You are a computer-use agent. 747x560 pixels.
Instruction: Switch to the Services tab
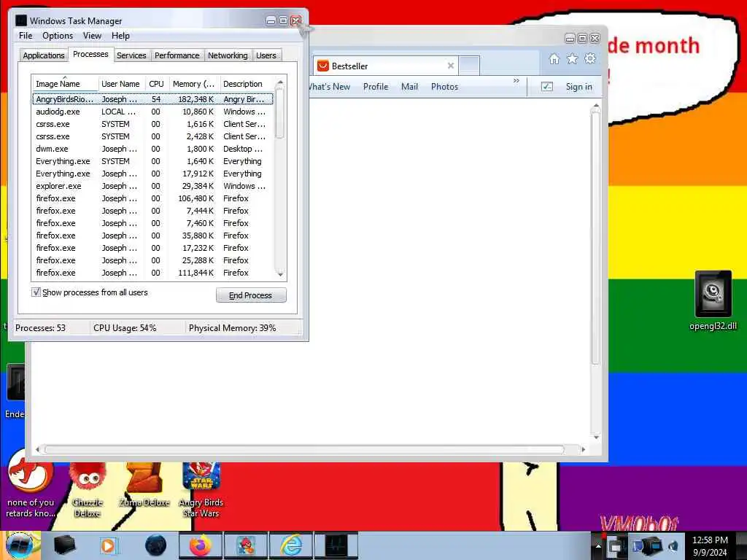click(x=131, y=55)
